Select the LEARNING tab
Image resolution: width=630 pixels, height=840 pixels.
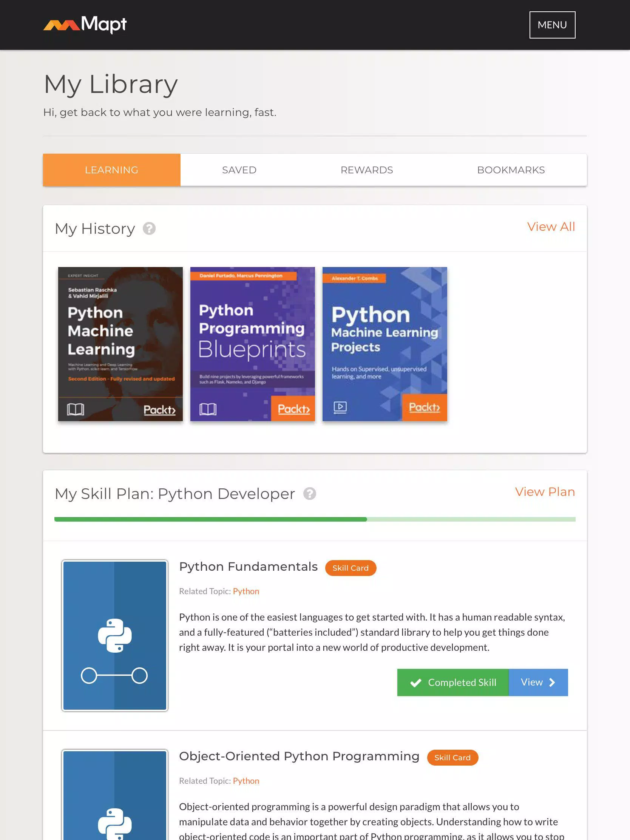[x=112, y=170]
